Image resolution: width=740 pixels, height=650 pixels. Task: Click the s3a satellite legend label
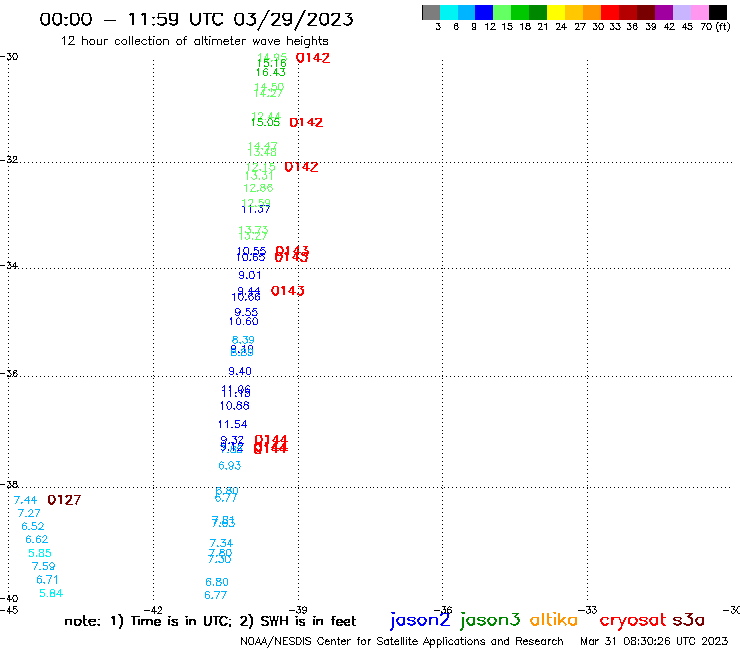pos(688,620)
